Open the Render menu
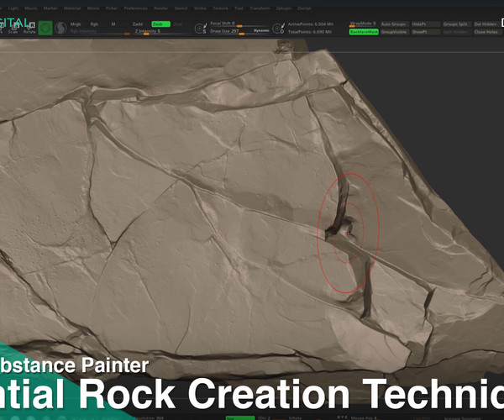 pyautogui.click(x=160, y=8)
